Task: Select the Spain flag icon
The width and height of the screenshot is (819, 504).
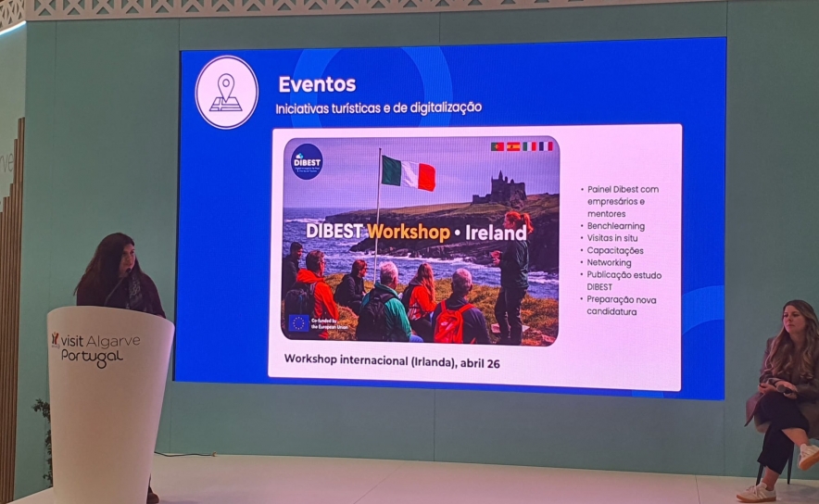Action: point(513,146)
